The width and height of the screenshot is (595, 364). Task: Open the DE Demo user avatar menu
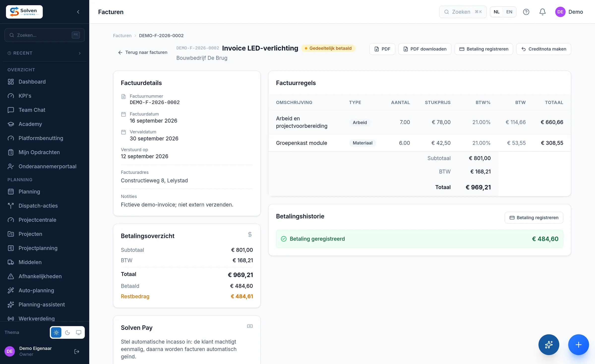point(569,12)
